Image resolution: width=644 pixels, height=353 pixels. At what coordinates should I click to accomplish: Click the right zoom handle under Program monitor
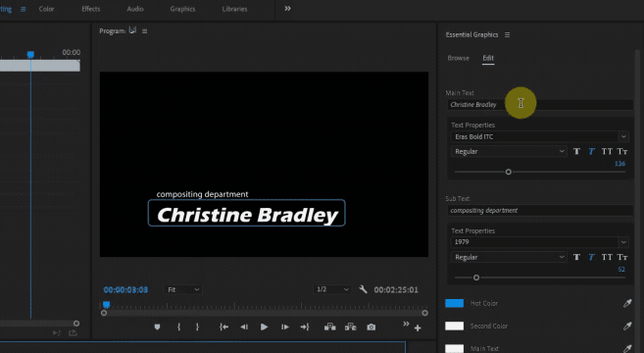click(x=424, y=313)
